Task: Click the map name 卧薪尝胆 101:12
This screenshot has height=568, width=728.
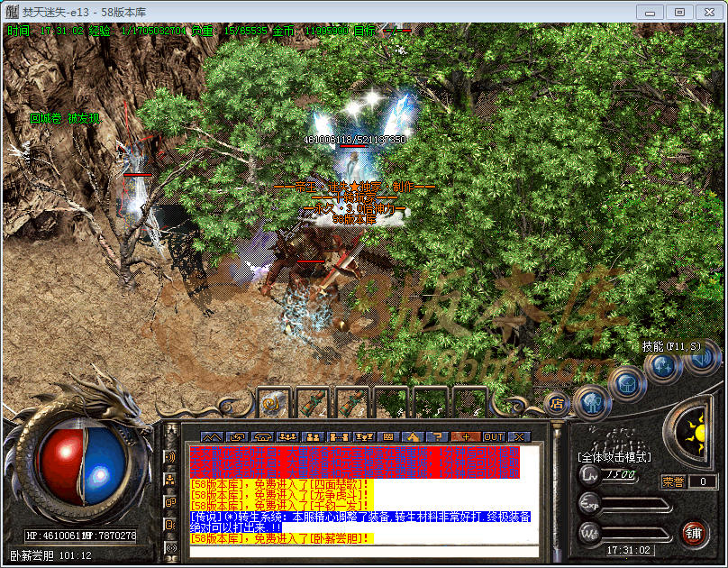Action: click(50, 555)
